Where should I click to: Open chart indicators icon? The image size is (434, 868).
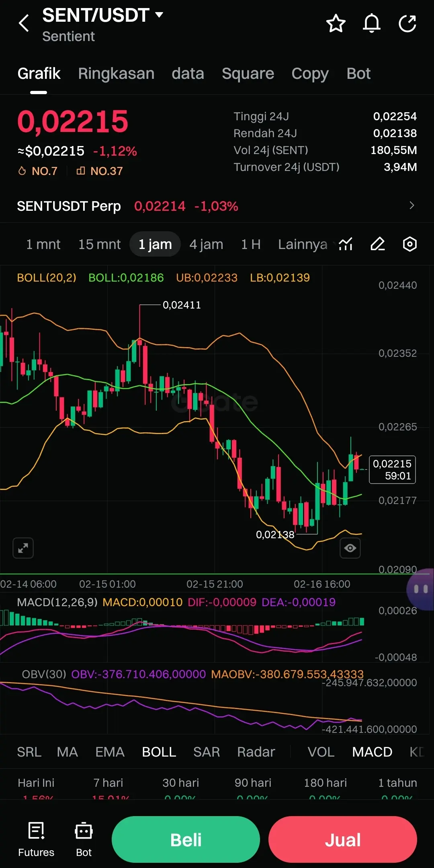point(346,244)
